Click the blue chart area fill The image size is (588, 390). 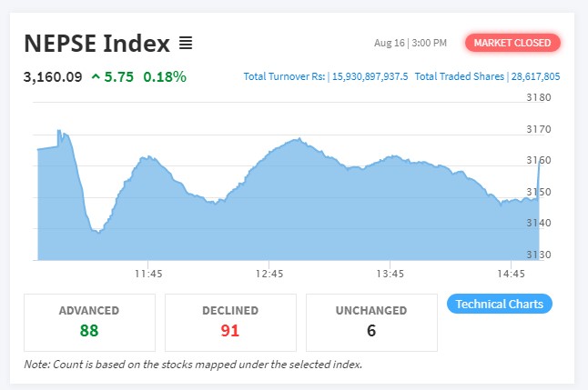[x=273, y=218]
